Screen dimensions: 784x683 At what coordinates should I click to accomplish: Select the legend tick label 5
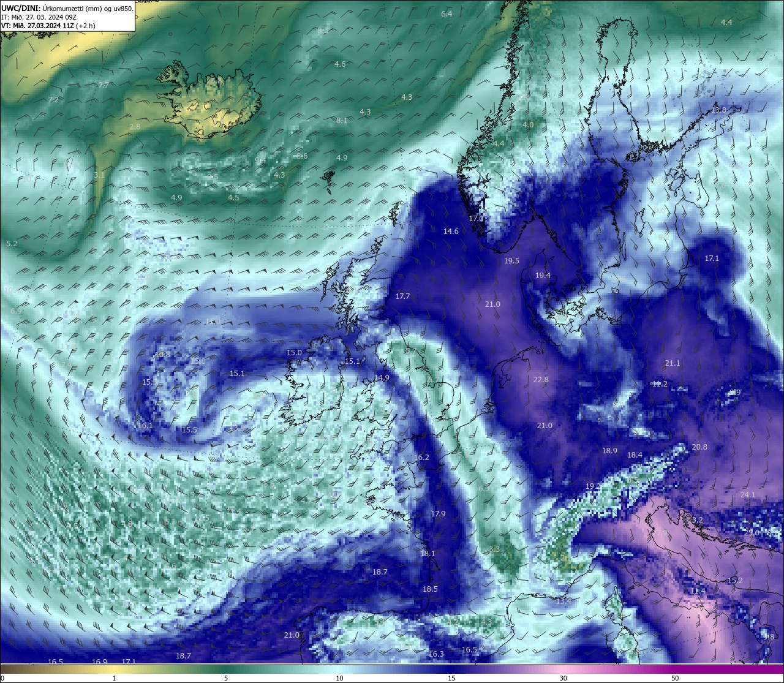(226, 678)
